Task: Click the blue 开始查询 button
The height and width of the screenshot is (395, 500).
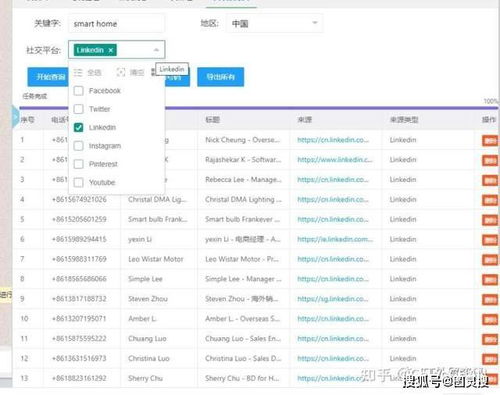Action: coord(48,77)
